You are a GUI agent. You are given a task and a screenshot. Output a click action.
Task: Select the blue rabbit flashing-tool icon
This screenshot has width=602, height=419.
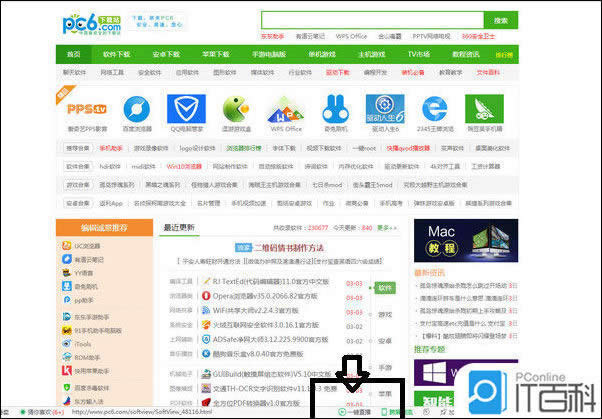[x=336, y=109]
